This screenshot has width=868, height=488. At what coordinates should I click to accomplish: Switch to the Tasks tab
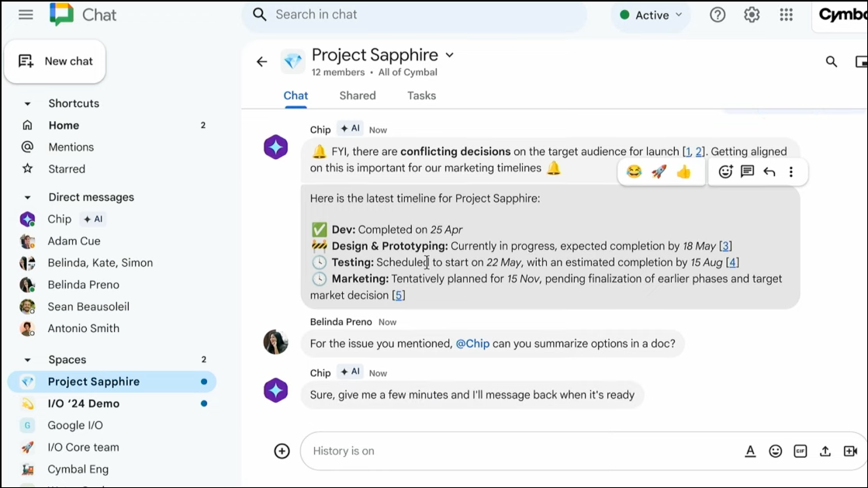point(422,96)
